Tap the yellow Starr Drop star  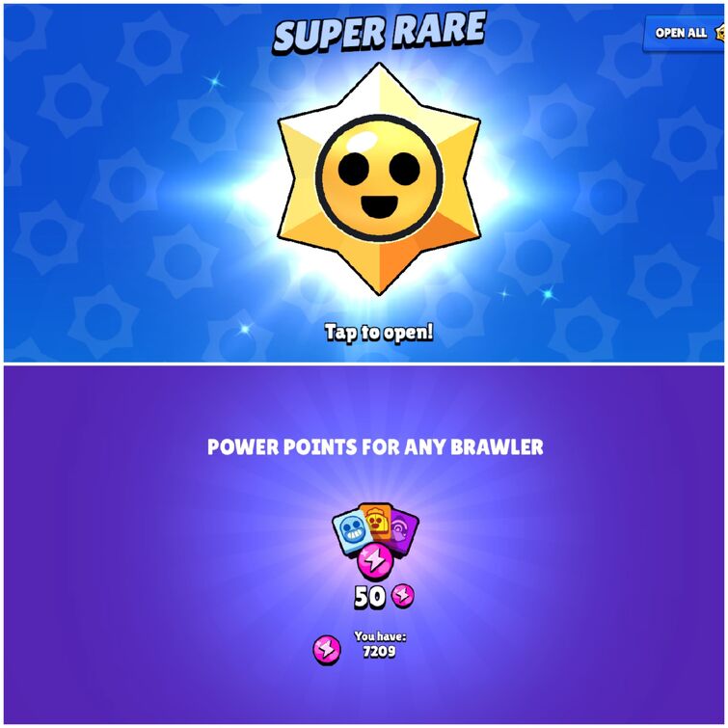click(379, 178)
